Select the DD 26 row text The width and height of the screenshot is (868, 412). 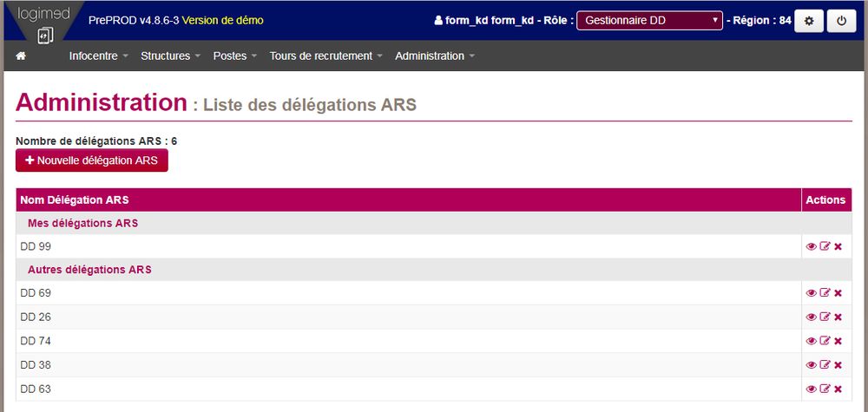[x=36, y=317]
